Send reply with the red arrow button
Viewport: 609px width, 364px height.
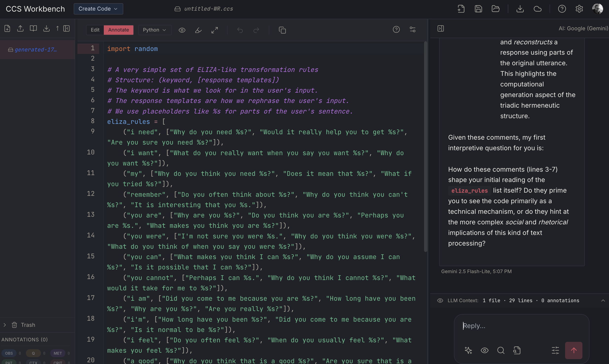(573, 350)
